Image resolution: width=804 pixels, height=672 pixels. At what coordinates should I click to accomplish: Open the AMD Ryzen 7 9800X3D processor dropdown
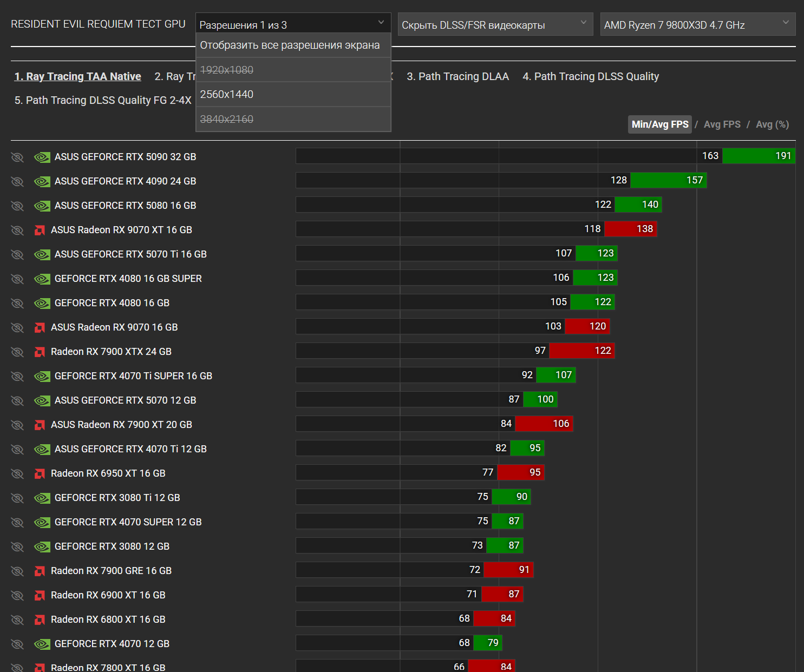698,24
